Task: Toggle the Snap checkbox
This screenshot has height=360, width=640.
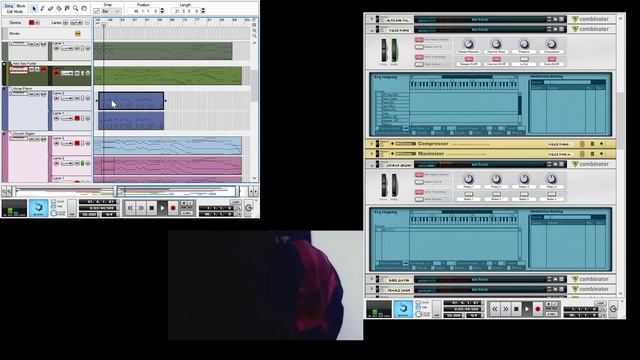Action: pos(97,11)
